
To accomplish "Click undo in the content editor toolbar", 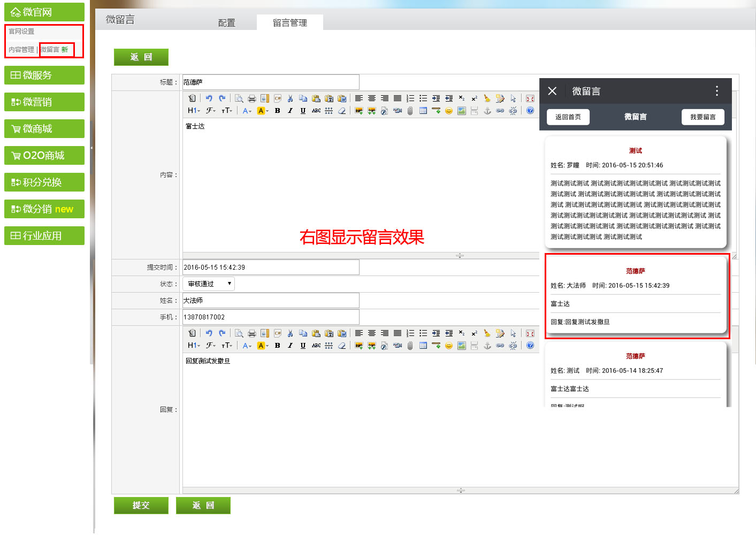I will [209, 98].
